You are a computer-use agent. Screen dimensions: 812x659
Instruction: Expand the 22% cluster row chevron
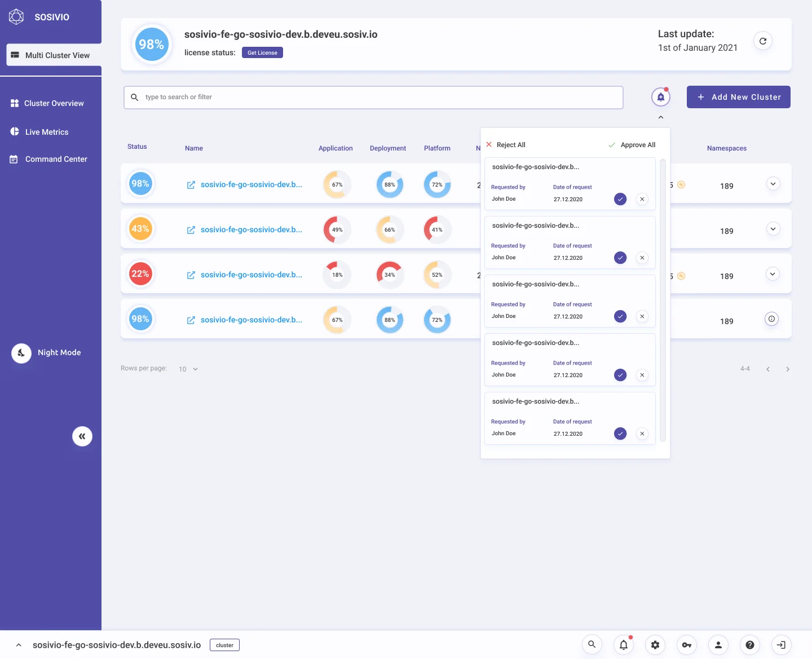(773, 274)
